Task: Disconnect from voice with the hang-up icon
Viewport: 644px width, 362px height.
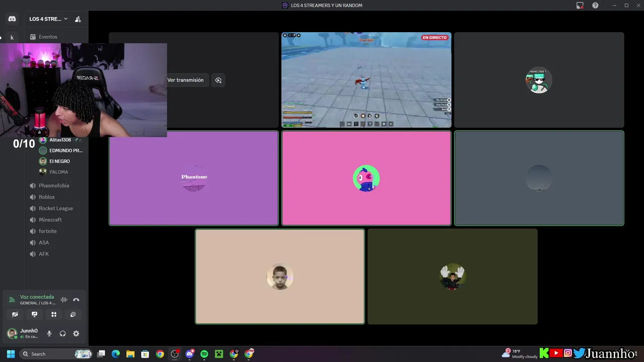Action: coord(76,300)
